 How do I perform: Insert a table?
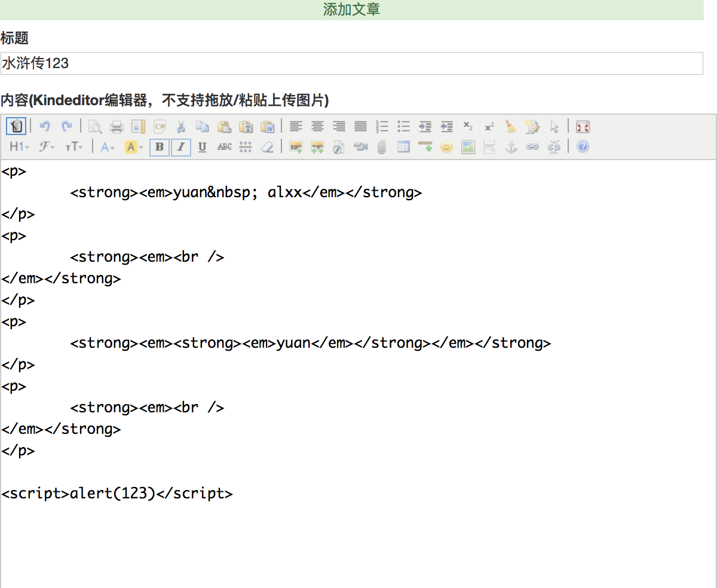coord(403,146)
